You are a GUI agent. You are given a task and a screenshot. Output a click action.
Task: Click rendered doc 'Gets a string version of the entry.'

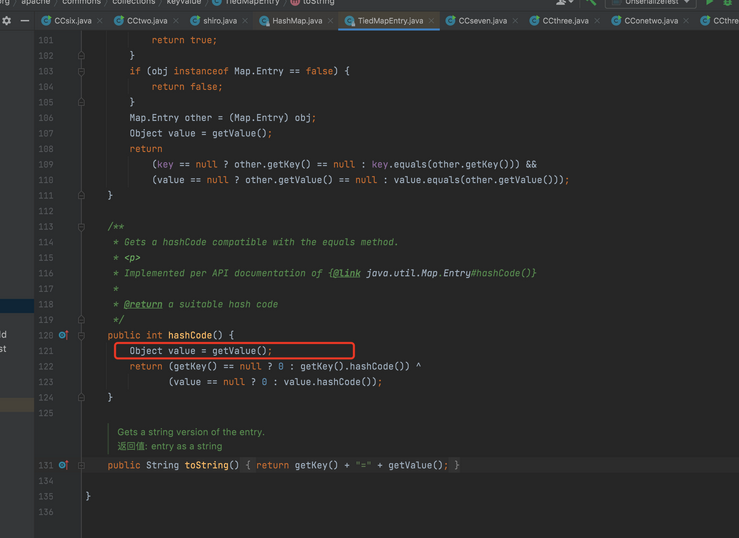[x=191, y=432]
